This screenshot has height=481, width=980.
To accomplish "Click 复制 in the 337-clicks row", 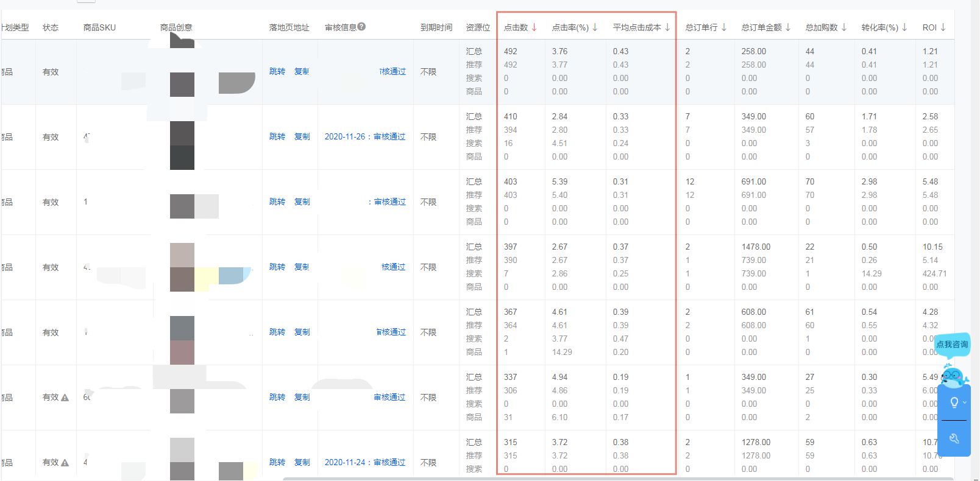I will tap(302, 398).
